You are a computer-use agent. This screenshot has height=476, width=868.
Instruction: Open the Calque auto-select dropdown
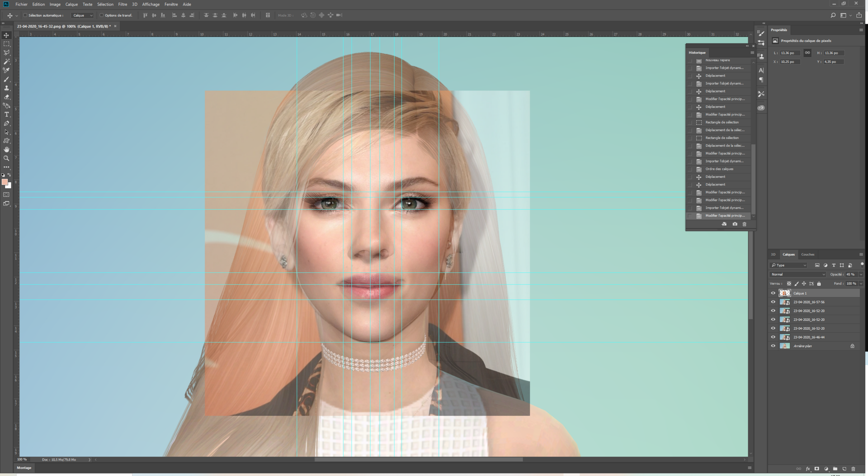(82, 15)
